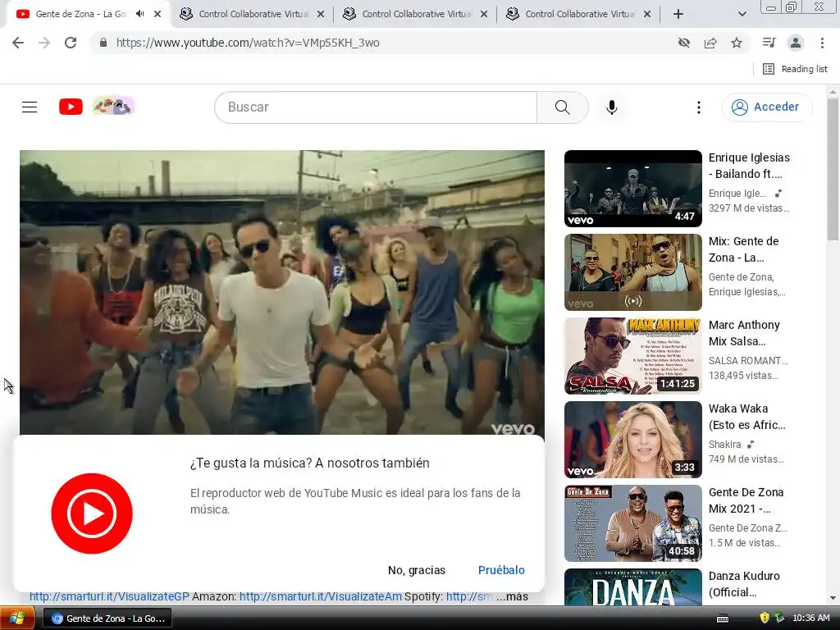840x630 pixels.
Task: Open the browser profile avatar
Action: [x=796, y=43]
